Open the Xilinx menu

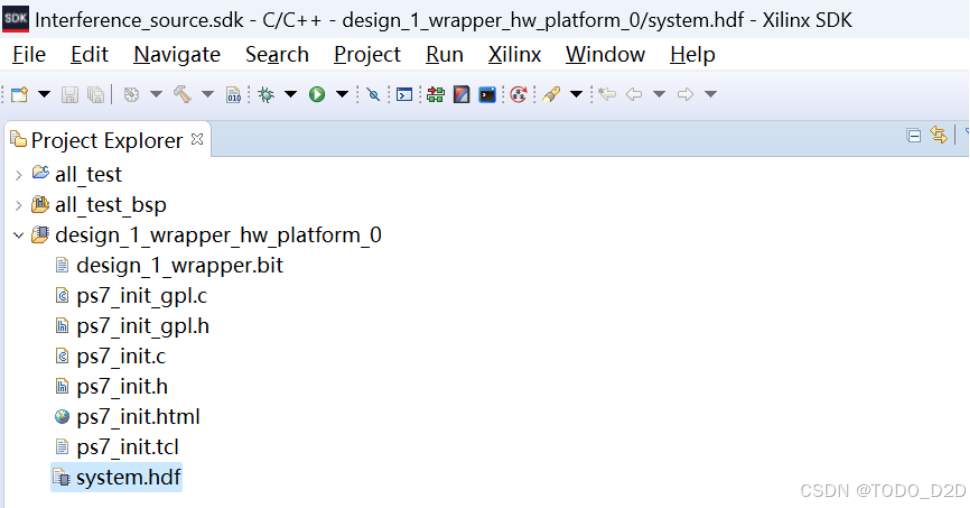[x=515, y=54]
